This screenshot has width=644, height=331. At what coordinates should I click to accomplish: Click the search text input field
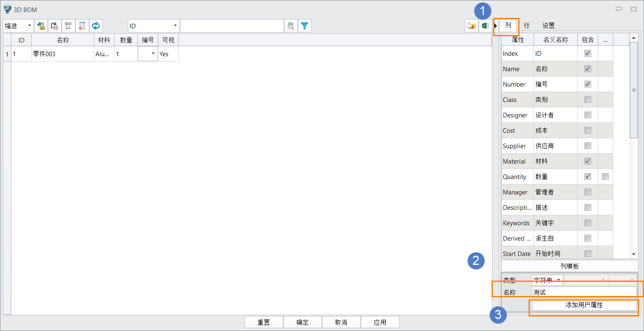(232, 26)
